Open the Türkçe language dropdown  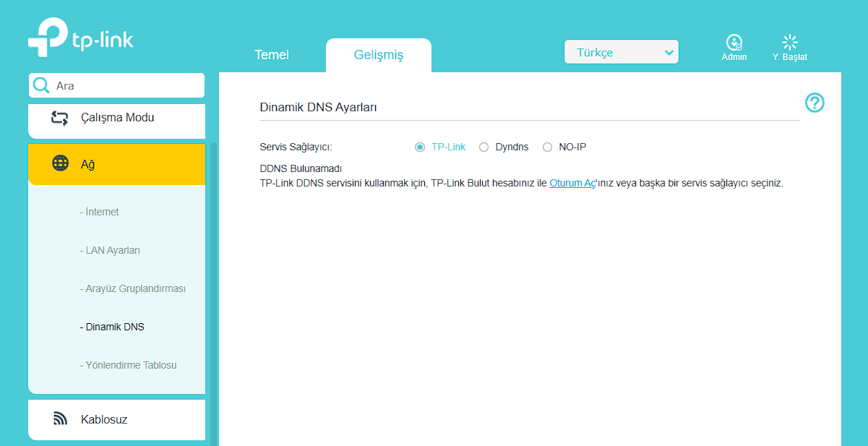click(622, 52)
